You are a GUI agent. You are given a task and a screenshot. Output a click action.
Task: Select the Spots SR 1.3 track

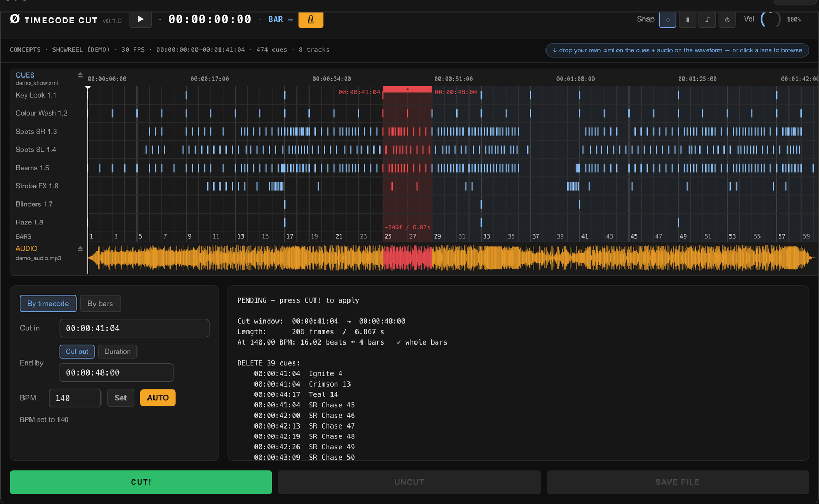tap(36, 132)
